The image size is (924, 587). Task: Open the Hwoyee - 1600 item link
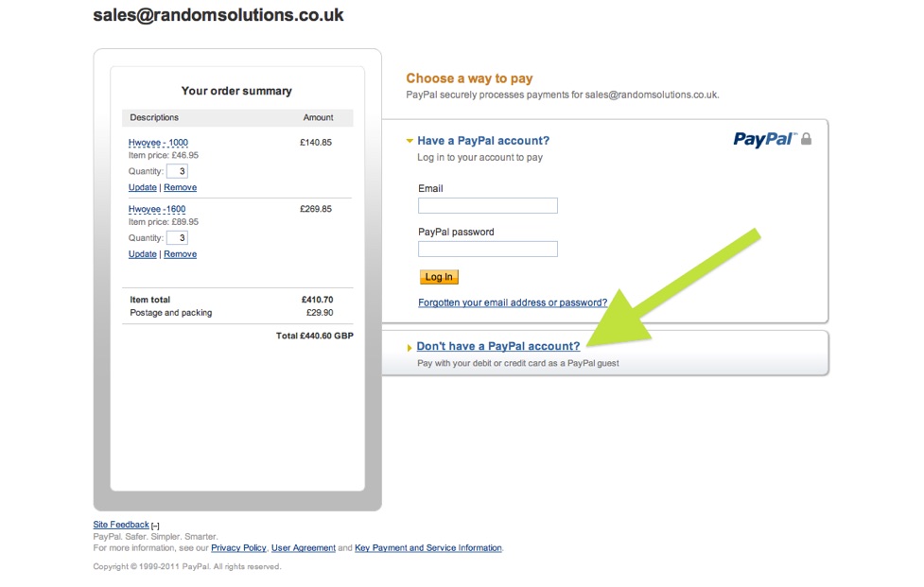(x=157, y=209)
